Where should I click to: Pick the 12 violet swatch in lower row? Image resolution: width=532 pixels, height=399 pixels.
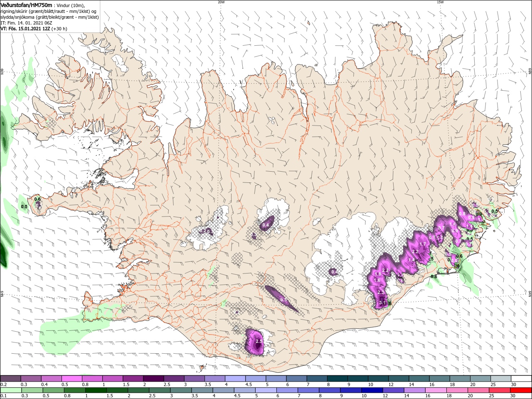click(393, 390)
